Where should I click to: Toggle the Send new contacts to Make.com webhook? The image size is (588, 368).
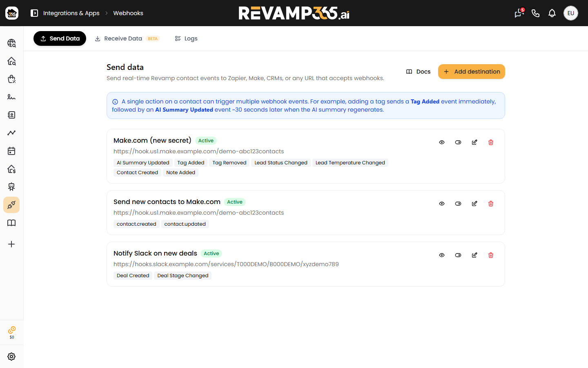click(x=458, y=204)
